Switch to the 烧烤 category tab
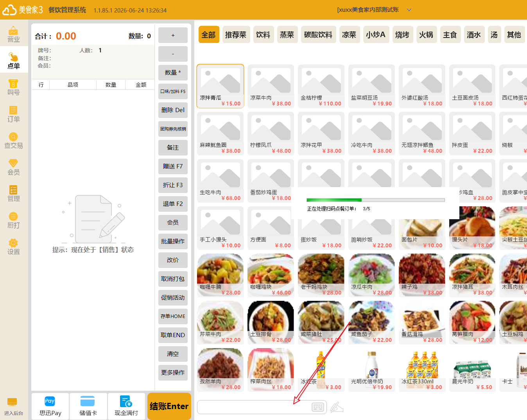The height and width of the screenshot is (420, 527). tap(402, 35)
